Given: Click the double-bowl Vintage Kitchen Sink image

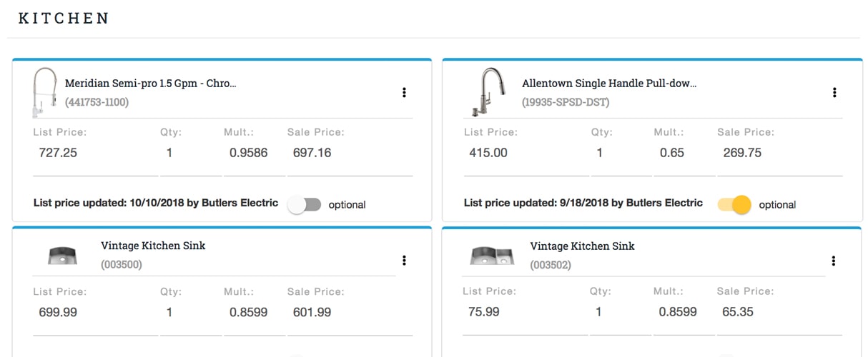Looking at the screenshot, I should (x=492, y=256).
